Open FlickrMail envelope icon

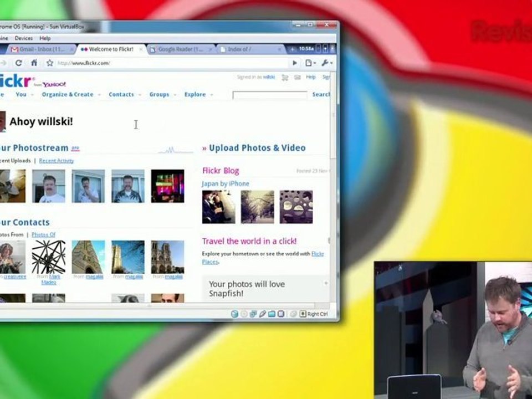(297, 78)
